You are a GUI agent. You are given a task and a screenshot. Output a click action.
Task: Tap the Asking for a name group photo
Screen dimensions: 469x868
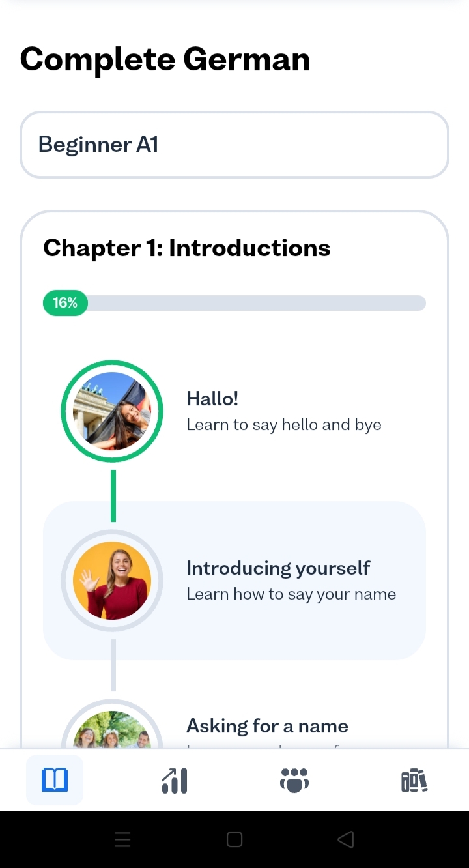click(112, 733)
